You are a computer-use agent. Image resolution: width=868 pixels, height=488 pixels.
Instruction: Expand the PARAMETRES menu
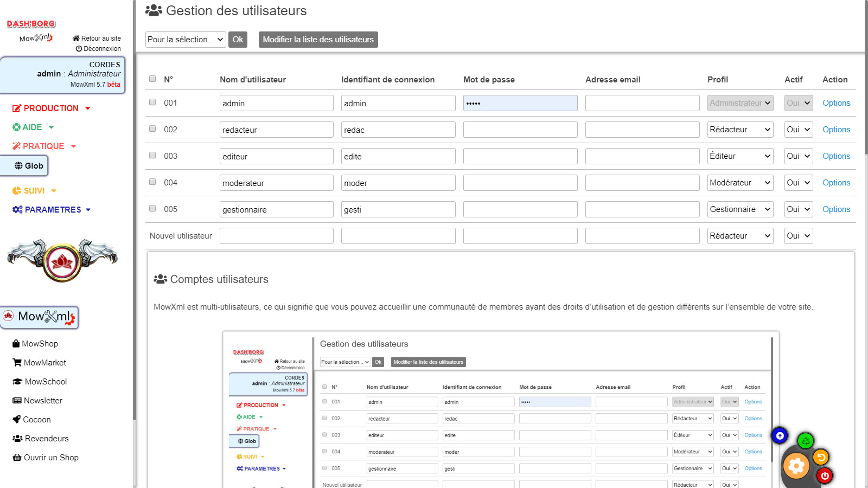point(52,210)
